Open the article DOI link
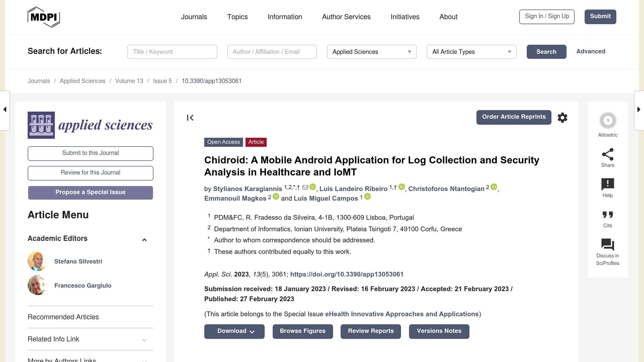 (x=347, y=274)
